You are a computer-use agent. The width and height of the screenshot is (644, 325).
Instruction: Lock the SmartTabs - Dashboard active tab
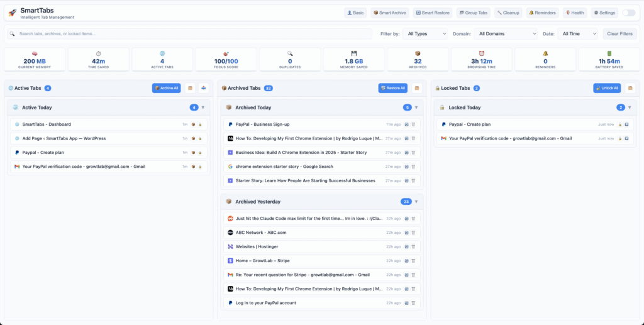[200, 124]
